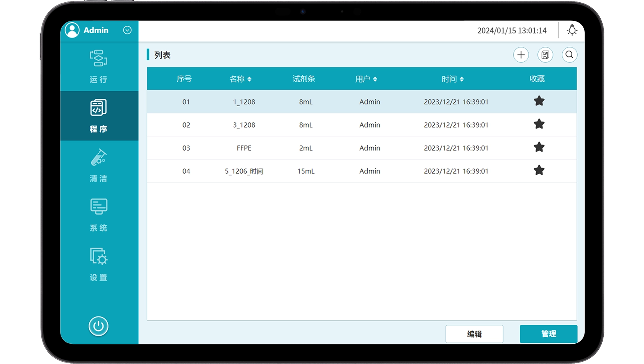644x364 pixels.
Task: Toggle favorite star for 5_1206_时间 row
Action: (539, 170)
